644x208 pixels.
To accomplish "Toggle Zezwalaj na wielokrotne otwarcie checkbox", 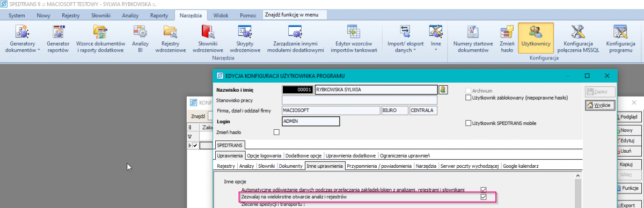I will click(484, 197).
